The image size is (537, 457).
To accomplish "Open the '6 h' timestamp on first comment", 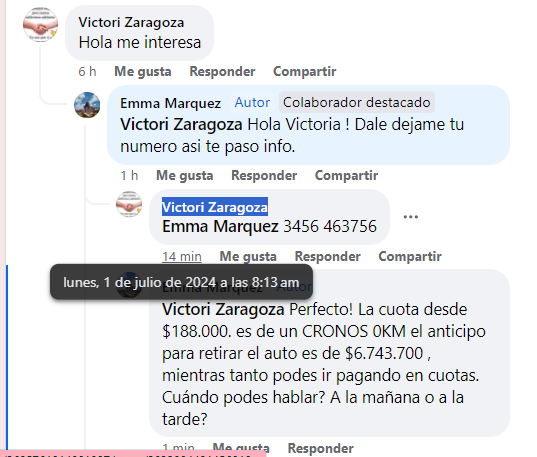I will click(x=87, y=72).
